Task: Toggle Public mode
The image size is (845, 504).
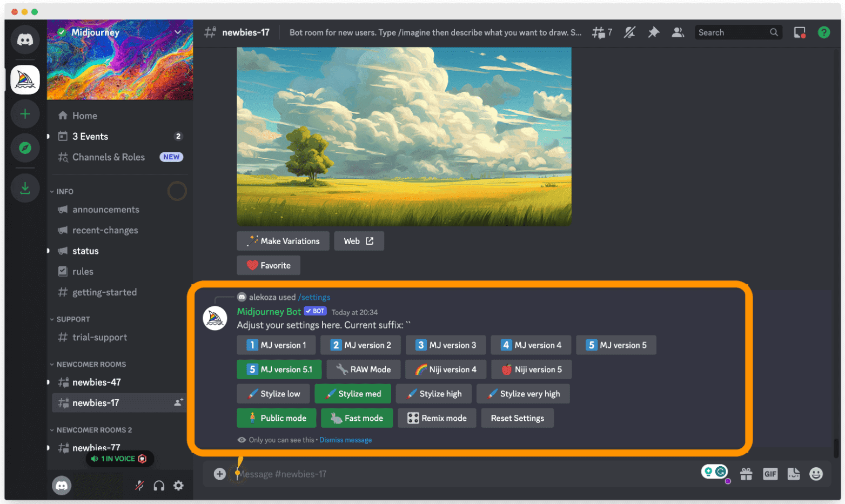Action: click(x=277, y=418)
